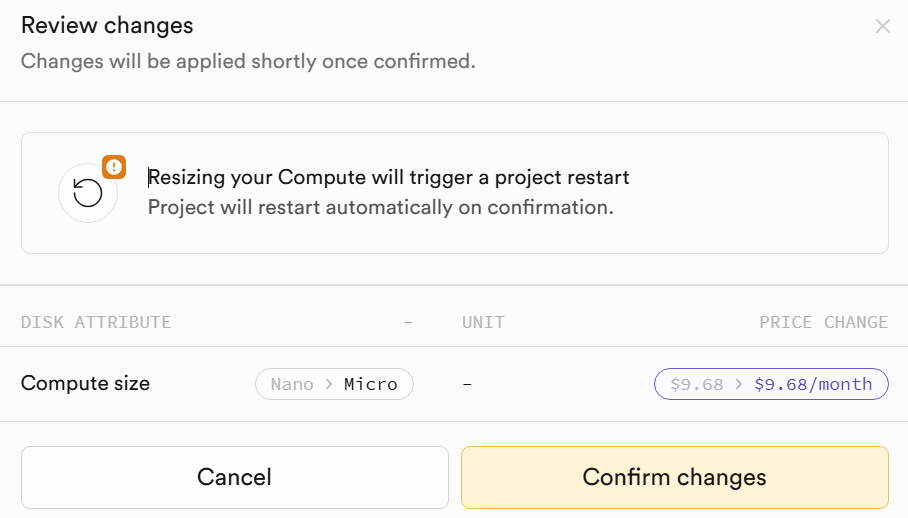Click the DISK ATTRIBUTE column header
Viewport: 908px width, 518px height.
96,322
